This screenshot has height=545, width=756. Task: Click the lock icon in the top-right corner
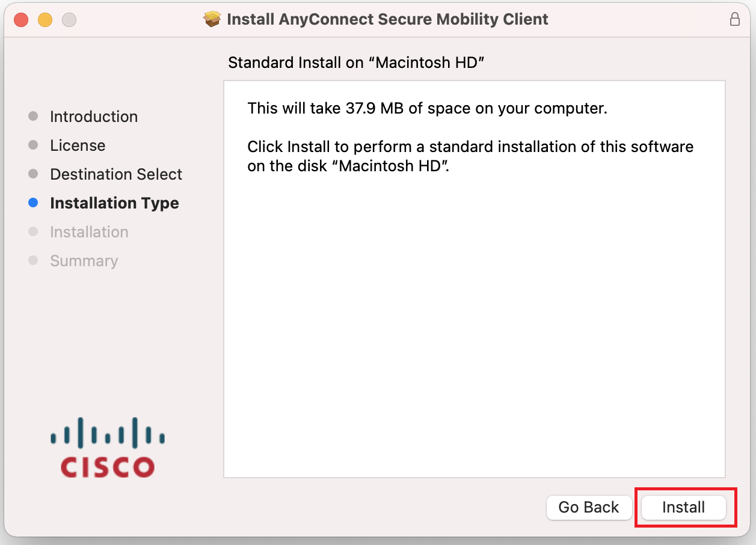734,19
